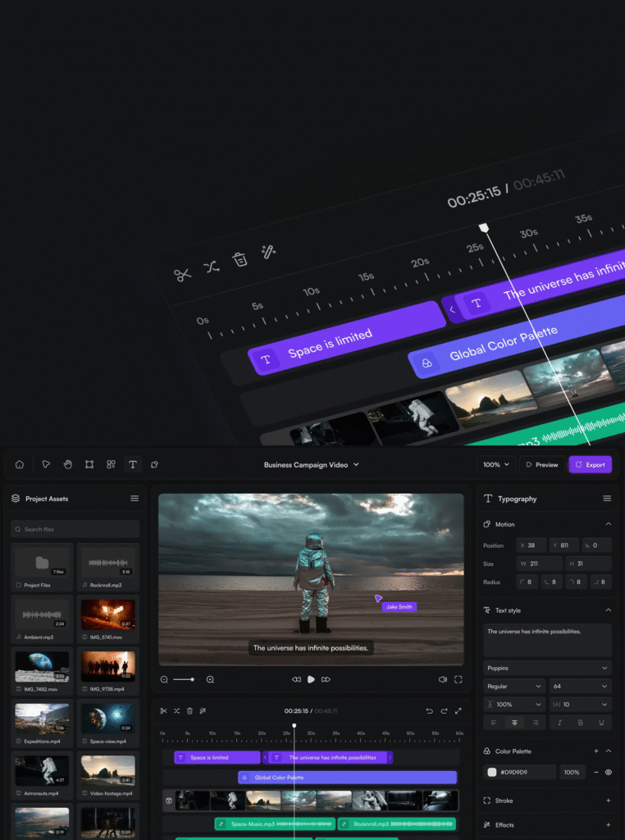The height and width of the screenshot is (840, 625).
Task: Click the rotation angle field showing 0
Action: pos(596,546)
